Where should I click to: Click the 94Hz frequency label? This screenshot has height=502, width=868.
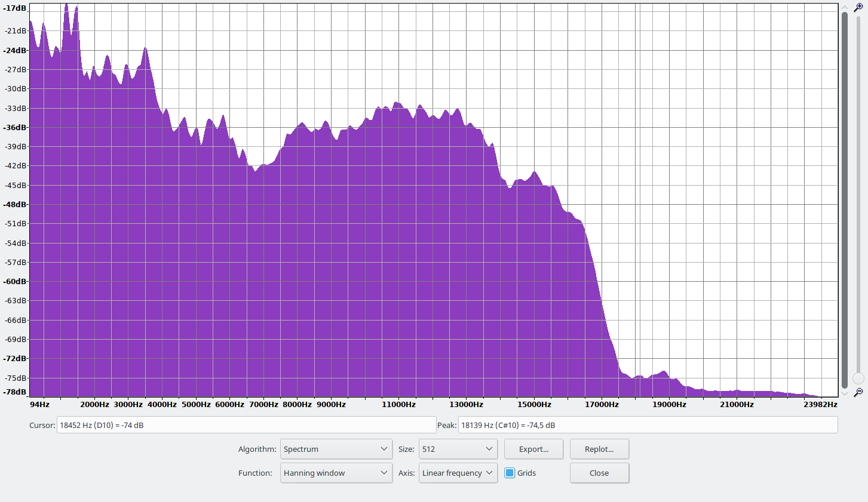39,404
